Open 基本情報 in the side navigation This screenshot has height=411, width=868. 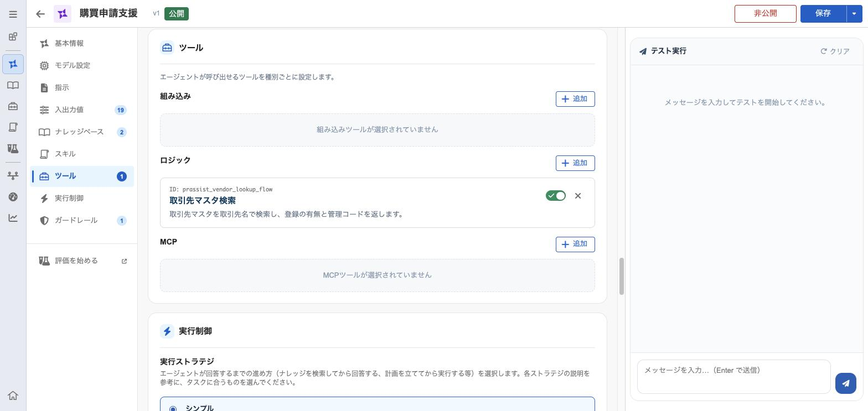82,43
